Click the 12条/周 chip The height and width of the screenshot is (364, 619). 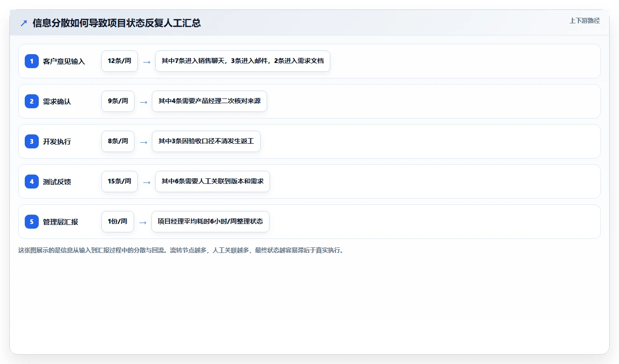tap(120, 61)
